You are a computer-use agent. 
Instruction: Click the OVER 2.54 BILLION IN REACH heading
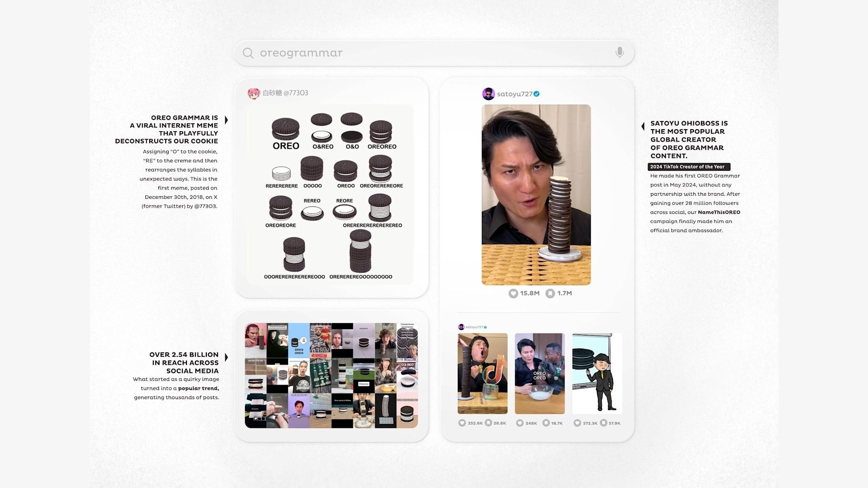click(184, 363)
